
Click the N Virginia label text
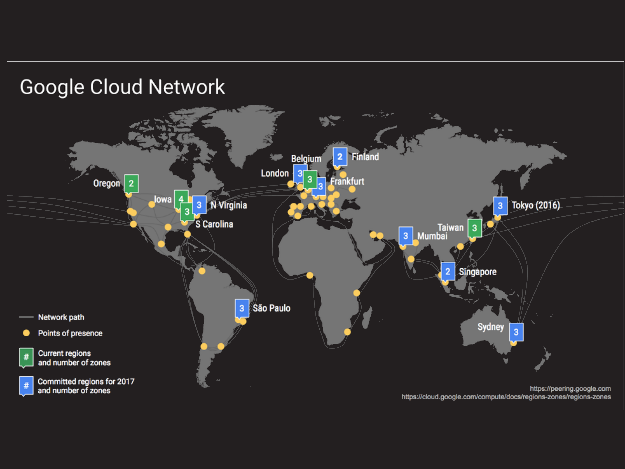tap(229, 205)
